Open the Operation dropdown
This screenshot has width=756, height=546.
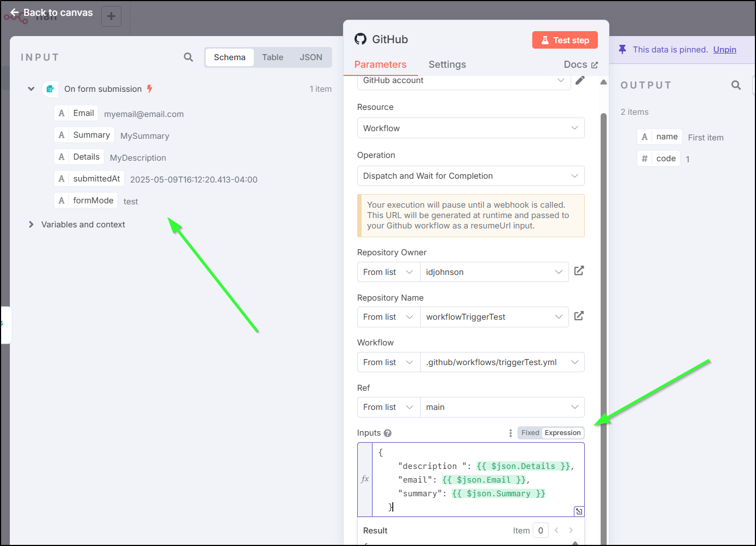[470, 176]
